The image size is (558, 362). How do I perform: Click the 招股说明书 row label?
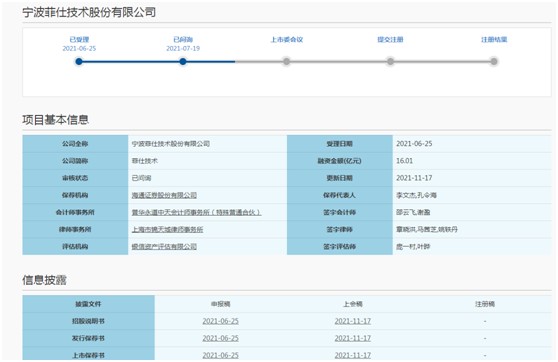coord(88,321)
